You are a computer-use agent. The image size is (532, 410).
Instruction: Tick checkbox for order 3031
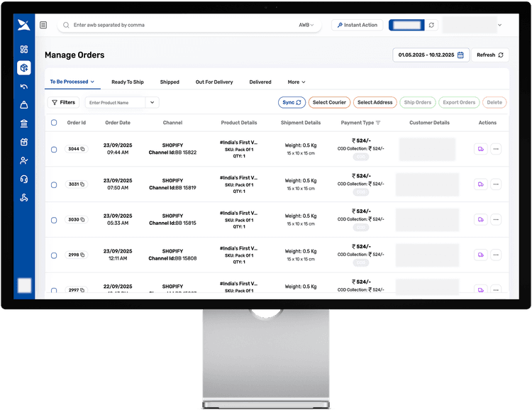(x=54, y=185)
